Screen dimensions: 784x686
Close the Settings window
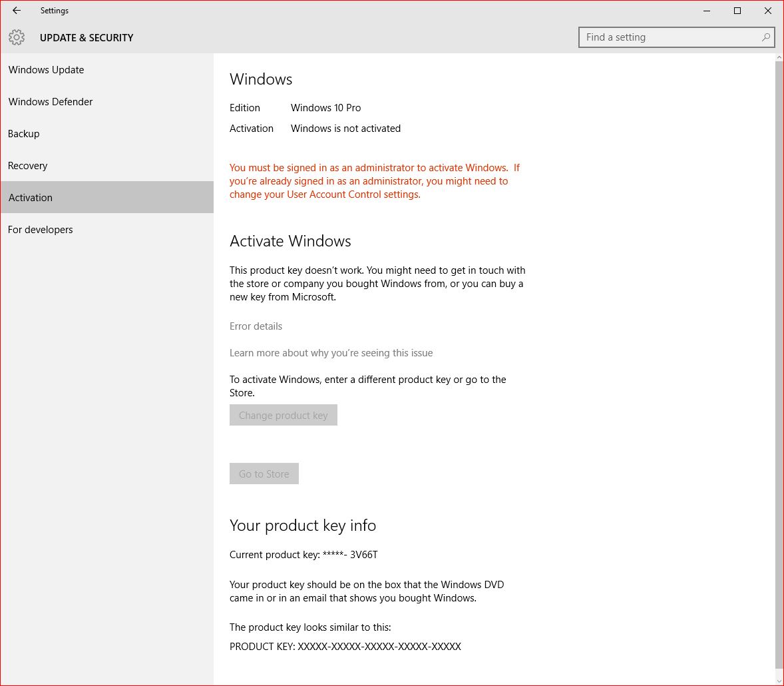(x=767, y=11)
